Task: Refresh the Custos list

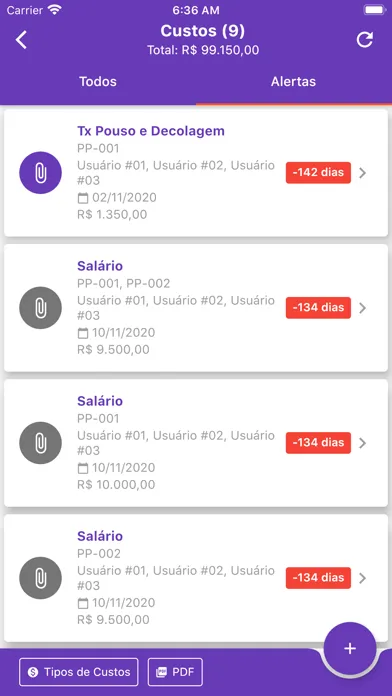Action: (365, 40)
